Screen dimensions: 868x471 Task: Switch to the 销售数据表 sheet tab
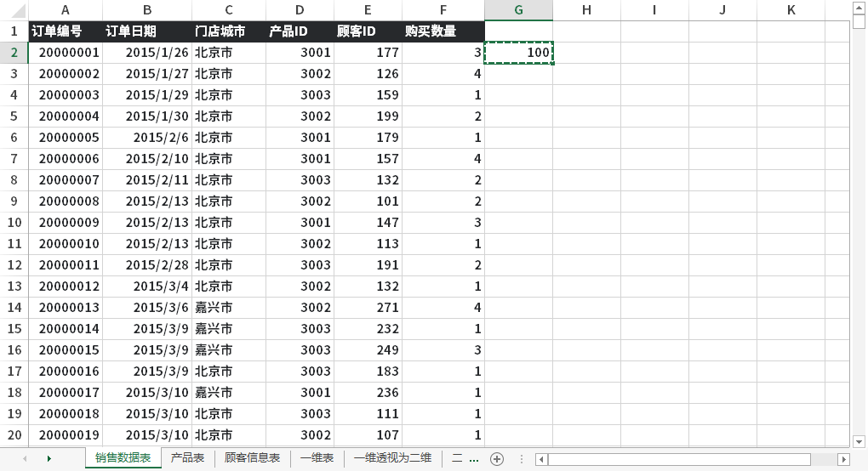pyautogui.click(x=123, y=457)
